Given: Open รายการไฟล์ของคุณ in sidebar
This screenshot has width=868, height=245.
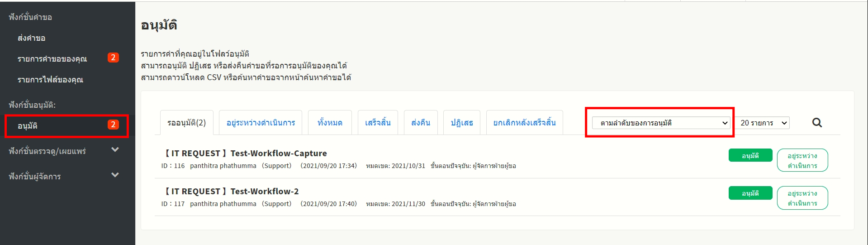Looking at the screenshot, I should coord(50,80).
